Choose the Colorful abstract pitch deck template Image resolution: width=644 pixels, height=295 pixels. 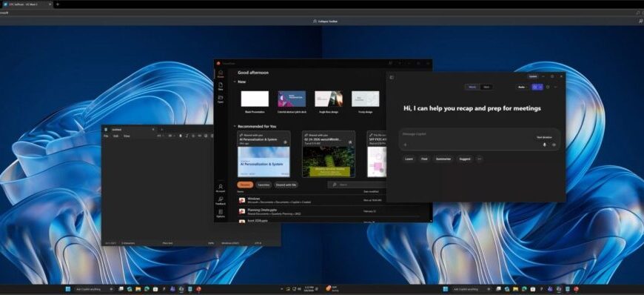tap(292, 99)
